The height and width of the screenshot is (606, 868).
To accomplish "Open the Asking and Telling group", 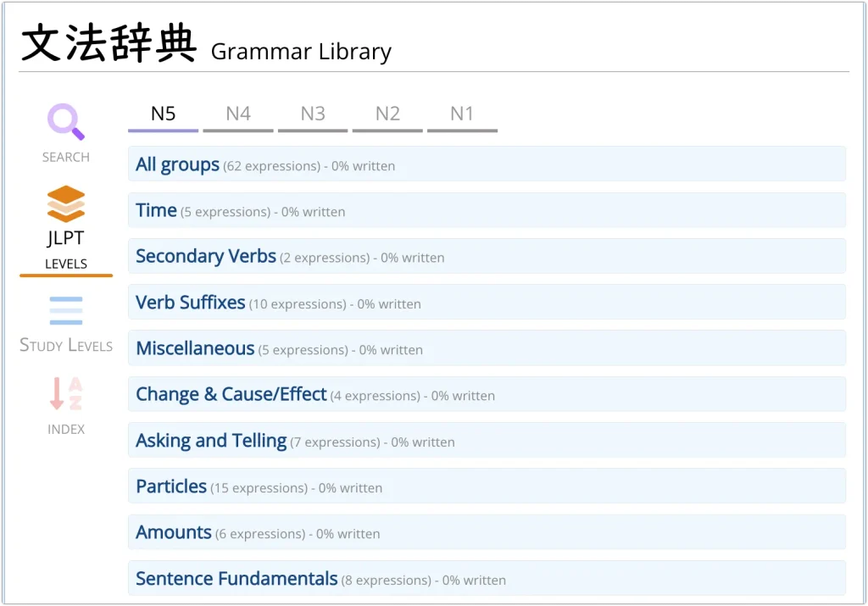I will click(487, 440).
